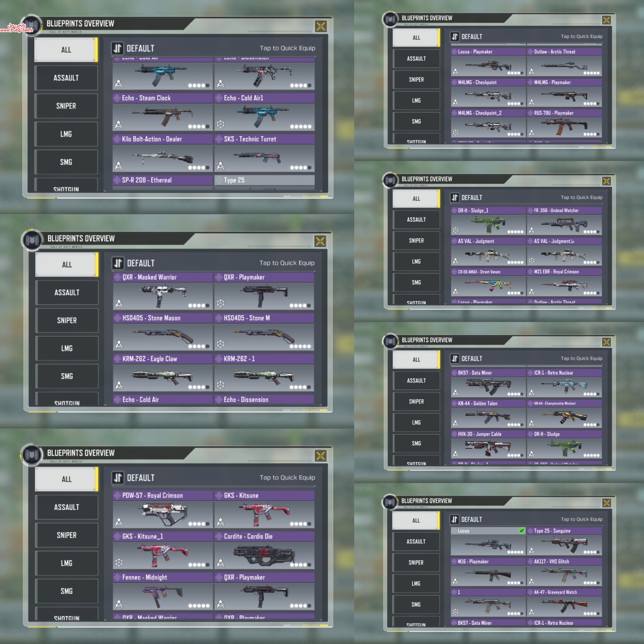The image size is (644, 644).
Task: Select ASSAULT tab in panel listing AK117 - VHS Glitch
Action: coord(416,541)
